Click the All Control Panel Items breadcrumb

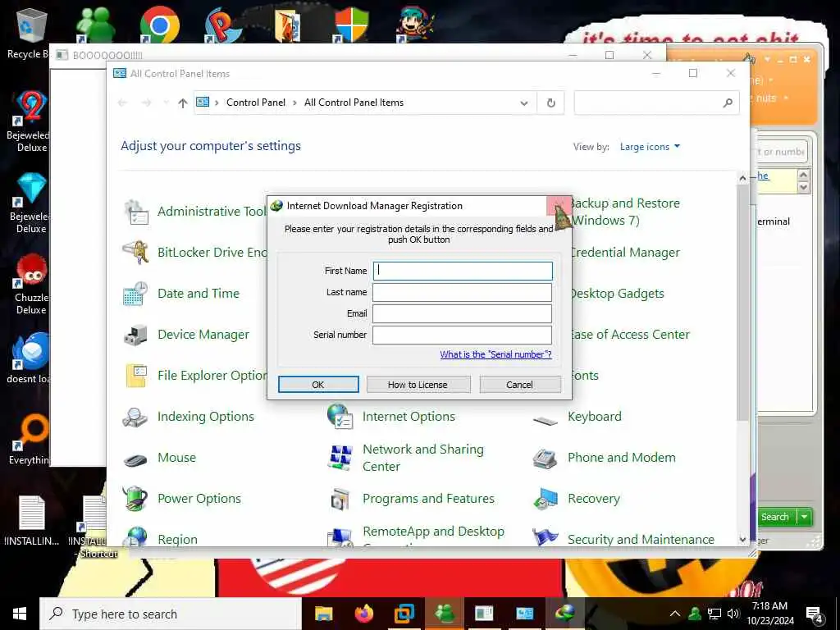pos(354,103)
